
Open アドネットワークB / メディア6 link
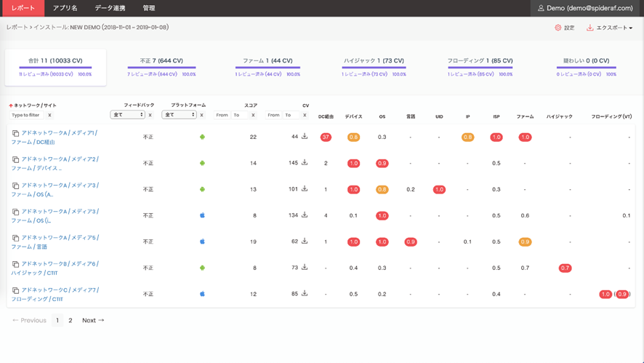tap(55, 268)
